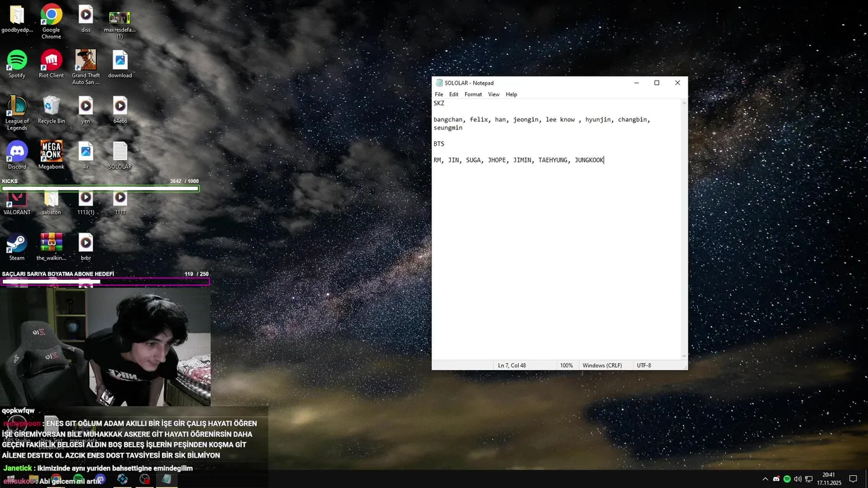Open the Edit menu in Notepad
This screenshot has height=488, width=868.
point(454,94)
